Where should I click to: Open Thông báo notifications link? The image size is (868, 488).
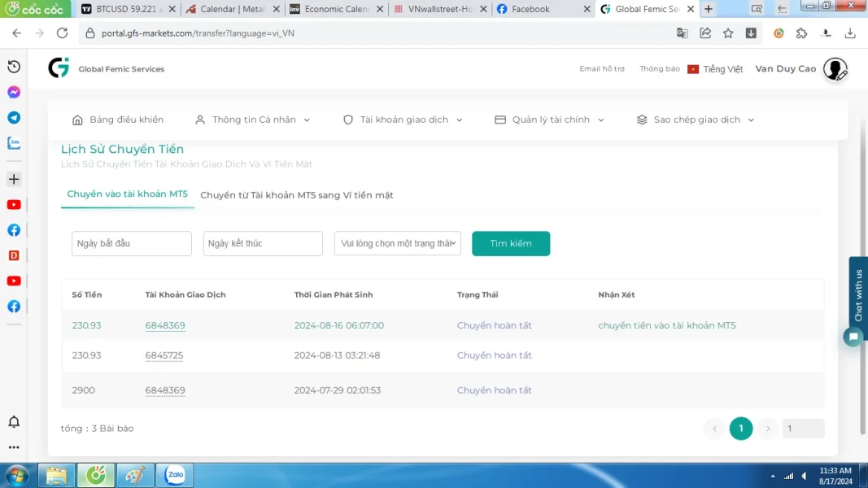click(659, 68)
